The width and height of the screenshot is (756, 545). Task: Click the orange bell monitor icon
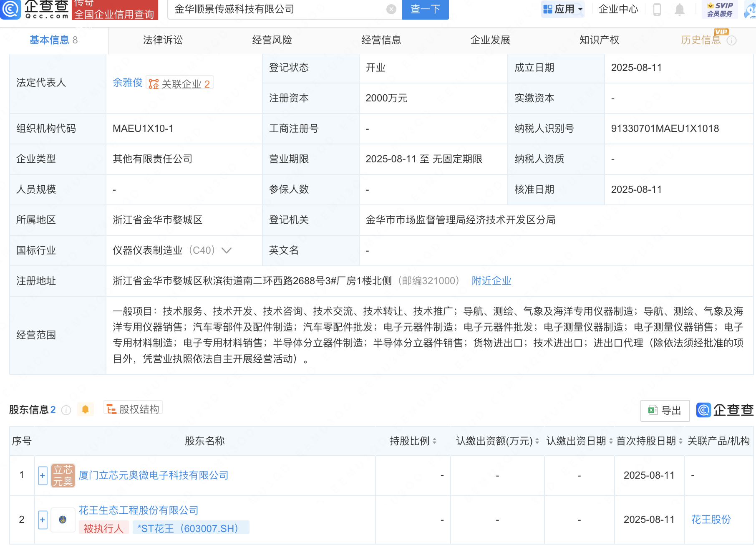85,409
